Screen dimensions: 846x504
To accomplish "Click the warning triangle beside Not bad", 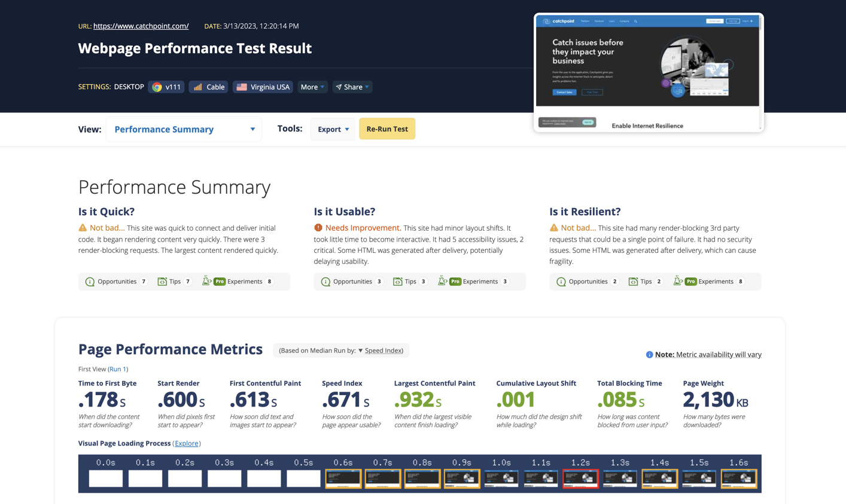I will tap(83, 227).
